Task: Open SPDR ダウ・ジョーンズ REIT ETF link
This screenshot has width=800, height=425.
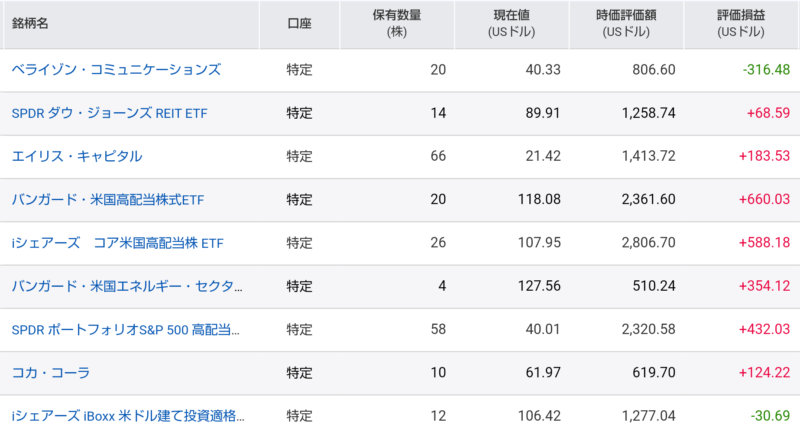Action: [x=109, y=113]
